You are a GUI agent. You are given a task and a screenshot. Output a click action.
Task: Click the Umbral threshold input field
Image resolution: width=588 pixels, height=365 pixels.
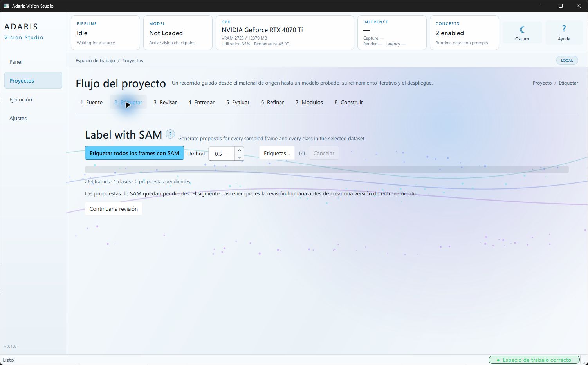[x=222, y=154]
